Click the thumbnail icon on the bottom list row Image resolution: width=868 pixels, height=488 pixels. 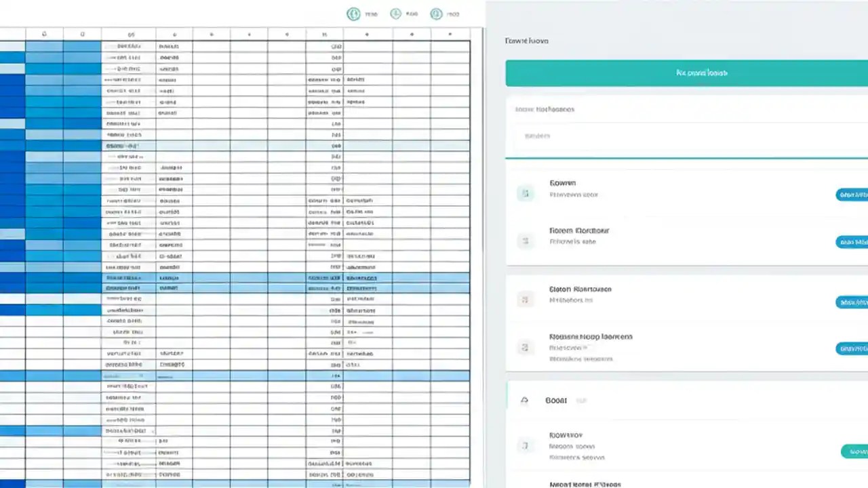[x=524, y=445]
